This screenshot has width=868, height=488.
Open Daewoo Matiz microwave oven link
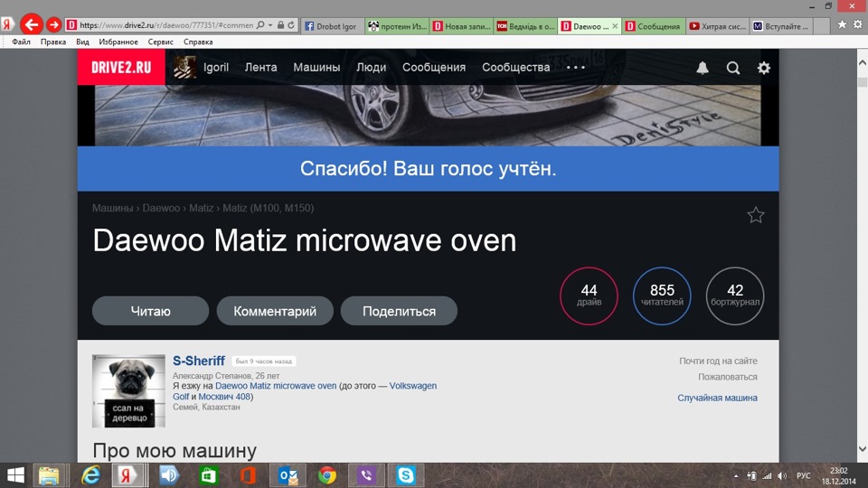(276, 386)
